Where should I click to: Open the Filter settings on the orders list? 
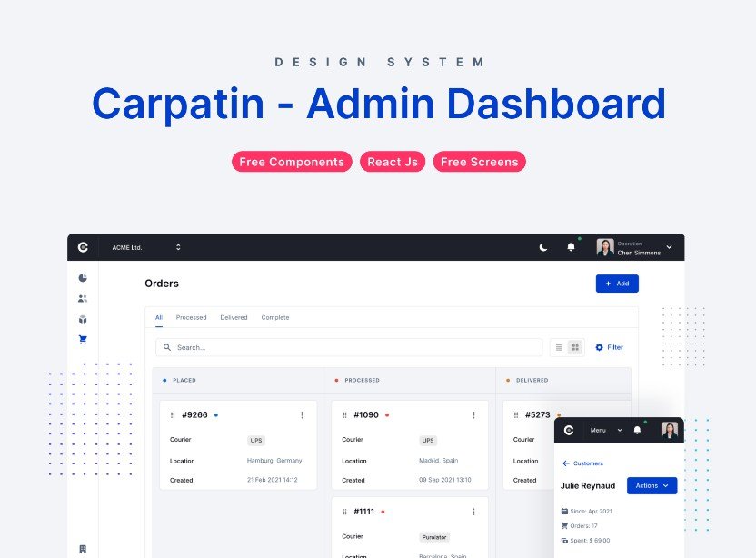pyautogui.click(x=609, y=347)
